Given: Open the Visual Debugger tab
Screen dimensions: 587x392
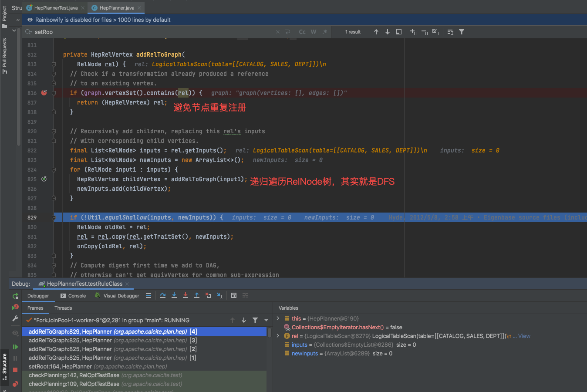Looking at the screenshot, I should pos(117,296).
